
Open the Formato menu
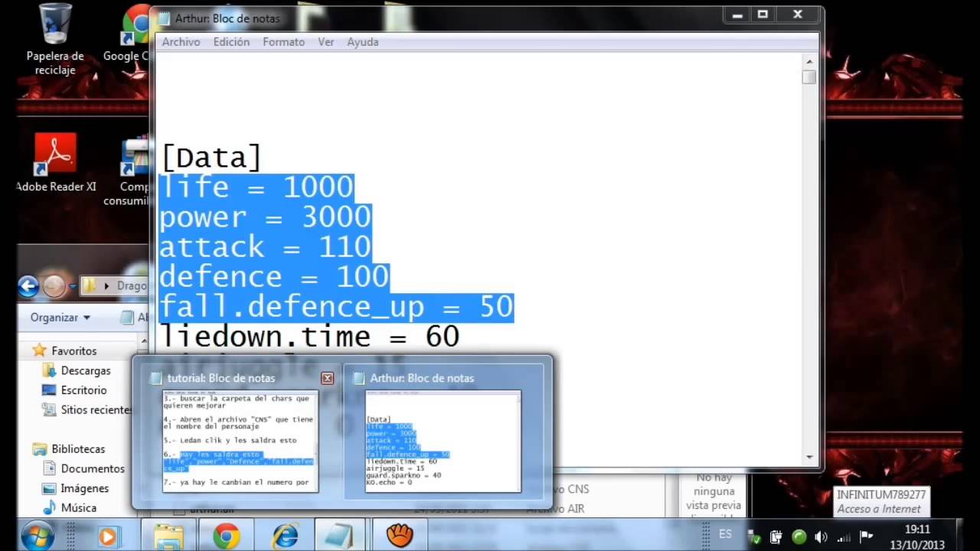[x=283, y=42]
